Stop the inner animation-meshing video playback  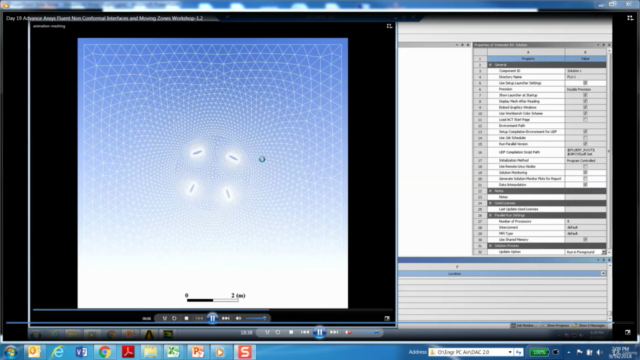click(x=187, y=318)
